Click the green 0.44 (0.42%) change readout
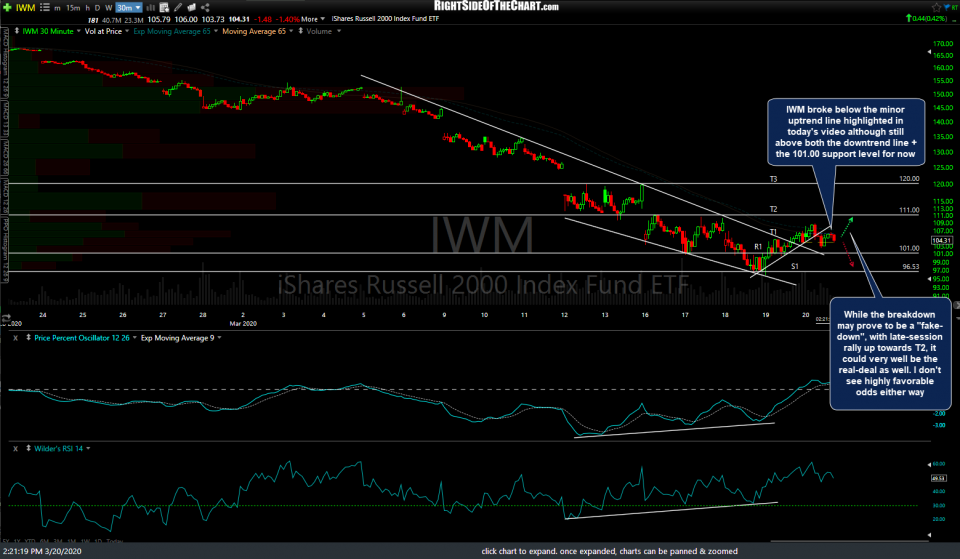This screenshot has height=559, width=960. coord(926,18)
